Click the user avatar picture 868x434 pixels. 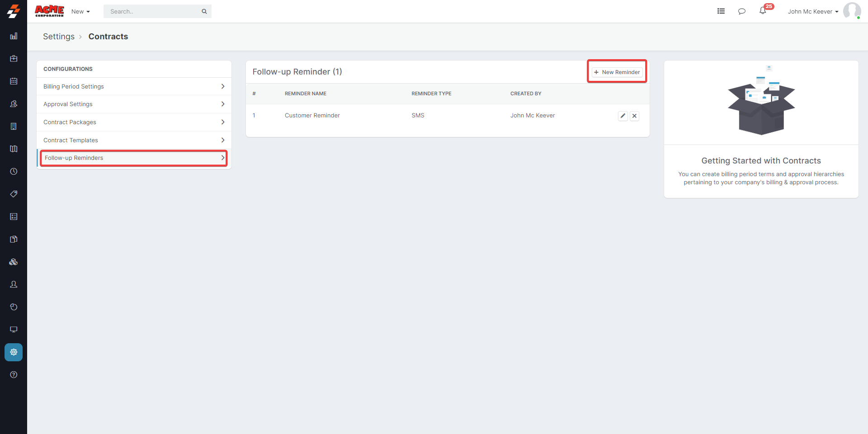pos(852,11)
